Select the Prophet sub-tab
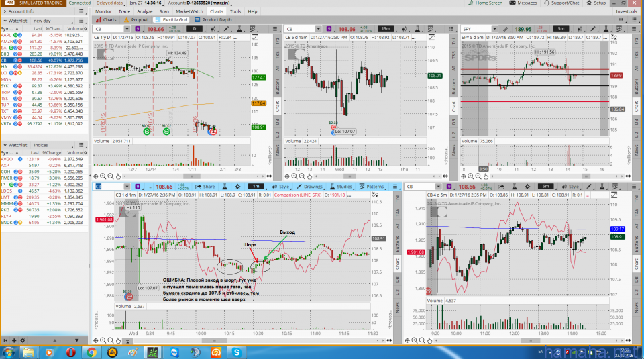The width and height of the screenshot is (644, 359). coord(136,19)
